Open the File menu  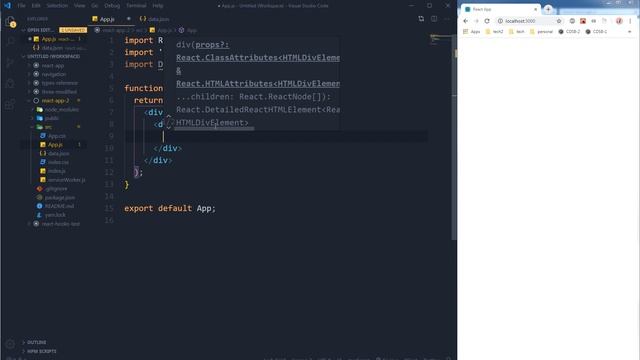[21, 6]
